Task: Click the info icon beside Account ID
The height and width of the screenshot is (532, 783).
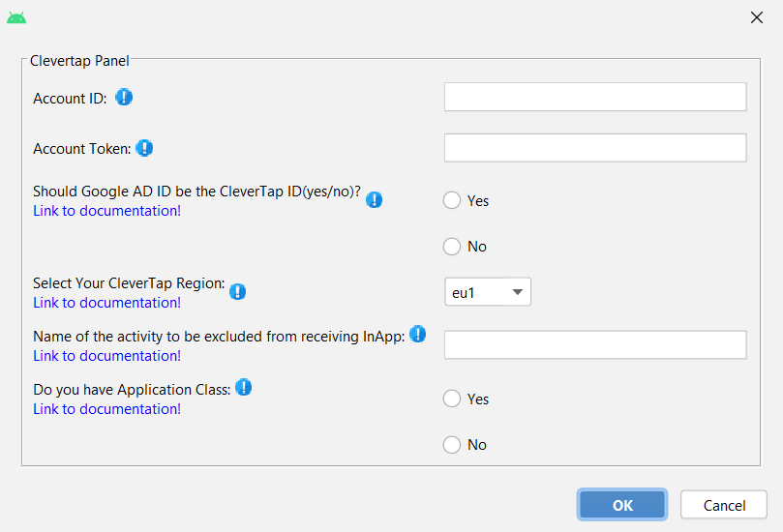Action: pos(124,97)
